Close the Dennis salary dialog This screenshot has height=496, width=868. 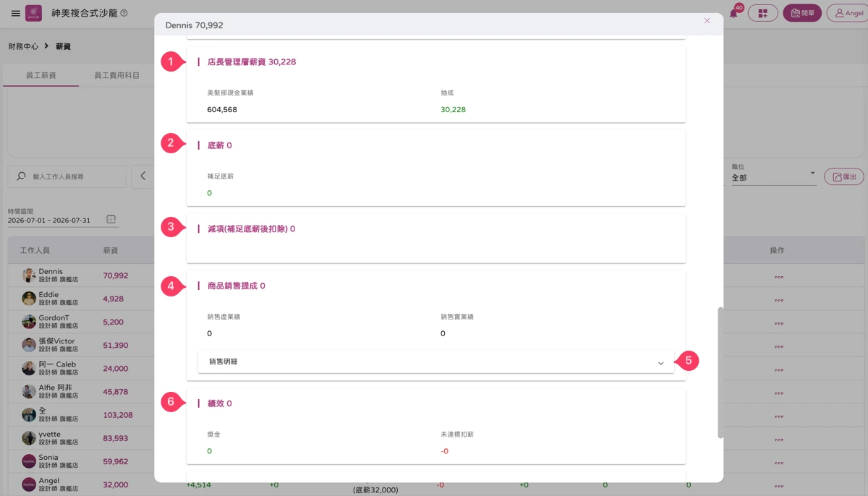[x=707, y=21]
